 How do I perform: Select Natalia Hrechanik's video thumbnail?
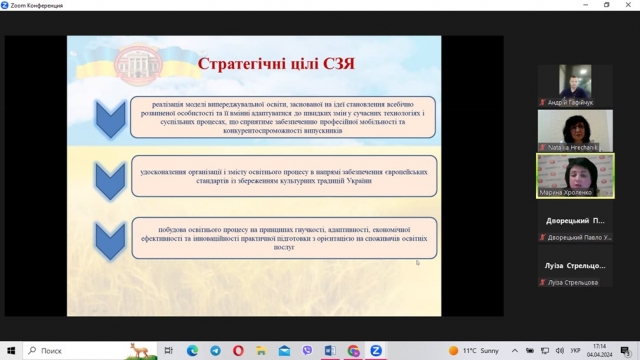click(x=575, y=131)
